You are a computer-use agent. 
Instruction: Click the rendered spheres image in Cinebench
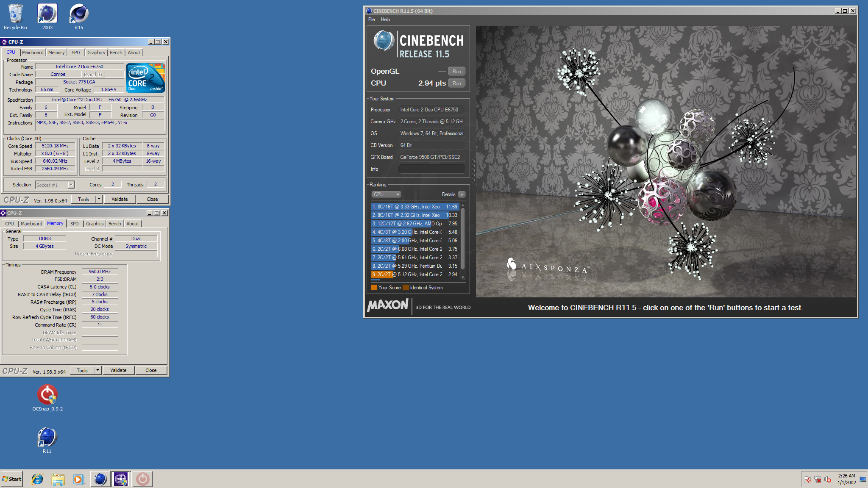click(x=666, y=162)
